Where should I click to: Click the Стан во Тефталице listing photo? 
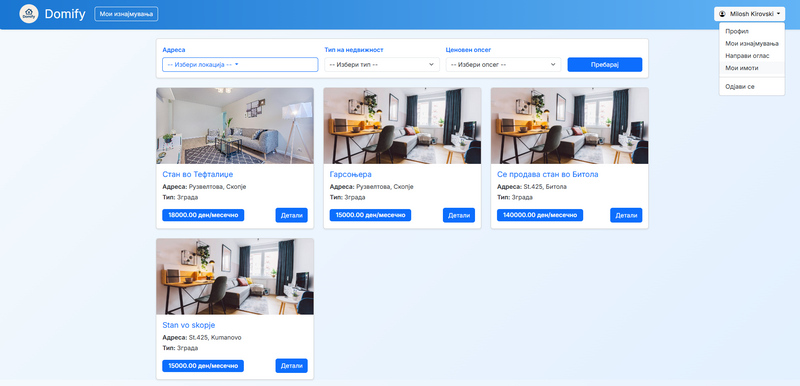235,125
